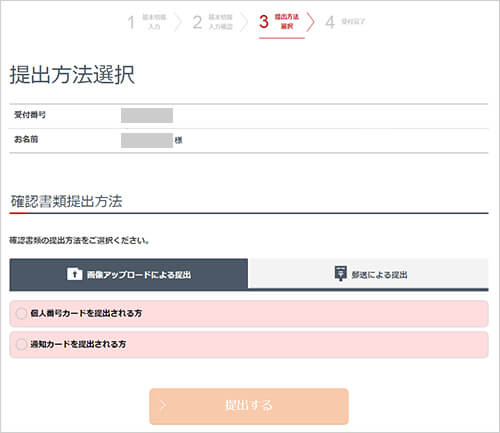Select the 通知カードを提出される方 radio button
The image size is (500, 433).
tap(21, 344)
